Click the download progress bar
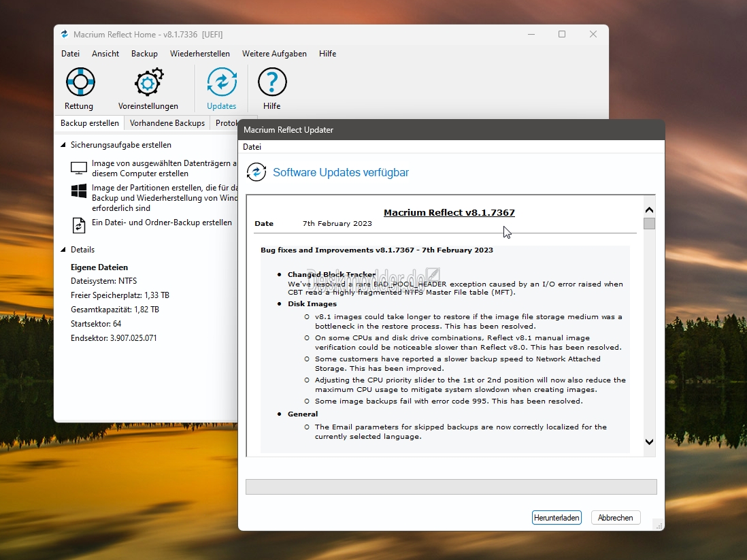 point(451,487)
